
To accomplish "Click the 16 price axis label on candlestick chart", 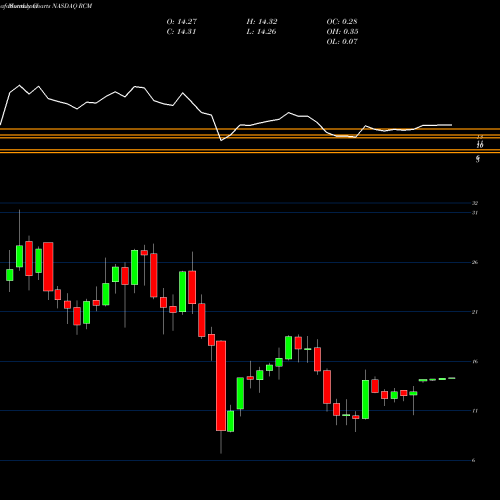I will tap(475, 361).
